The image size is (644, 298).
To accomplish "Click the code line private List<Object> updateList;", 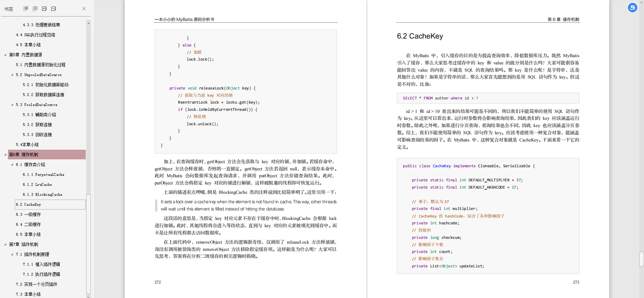I will (448, 266).
